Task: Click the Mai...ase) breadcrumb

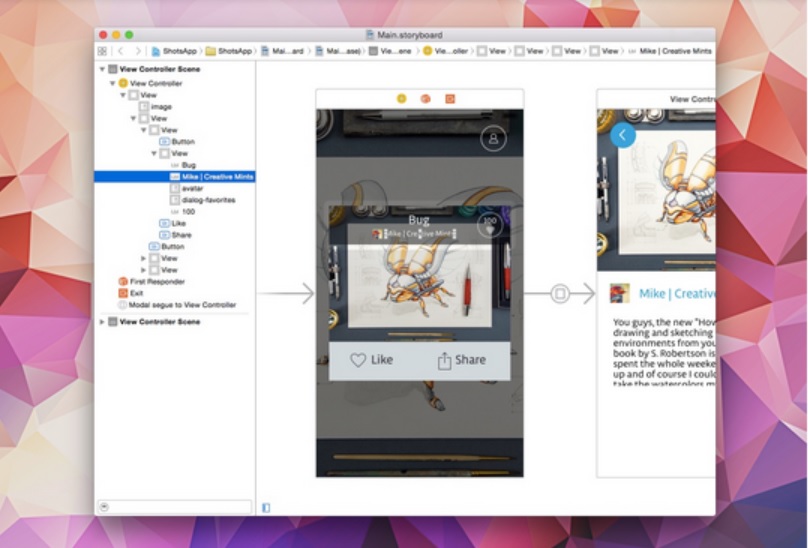Action: coord(339,51)
